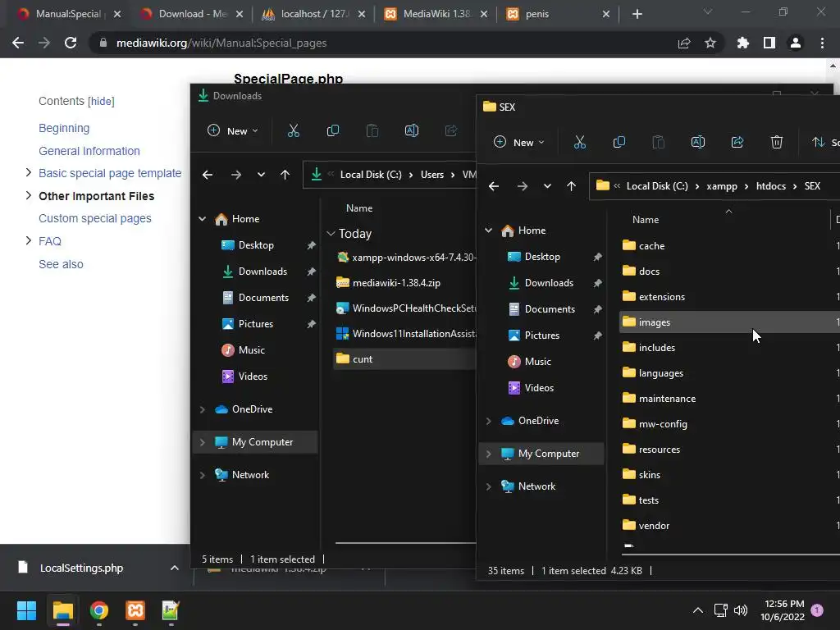This screenshot has width=840, height=630.
Task: Click Cut icon in Downloads window toolbar
Action: [x=294, y=130]
